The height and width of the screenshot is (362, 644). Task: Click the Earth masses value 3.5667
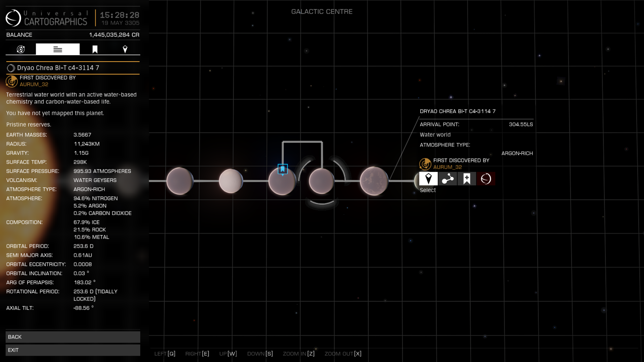pyautogui.click(x=82, y=135)
